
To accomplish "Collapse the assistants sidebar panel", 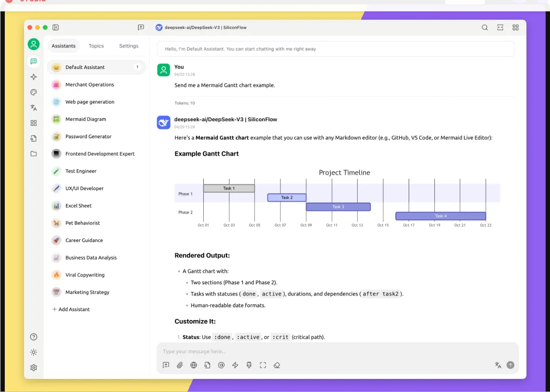I will click(55, 27).
